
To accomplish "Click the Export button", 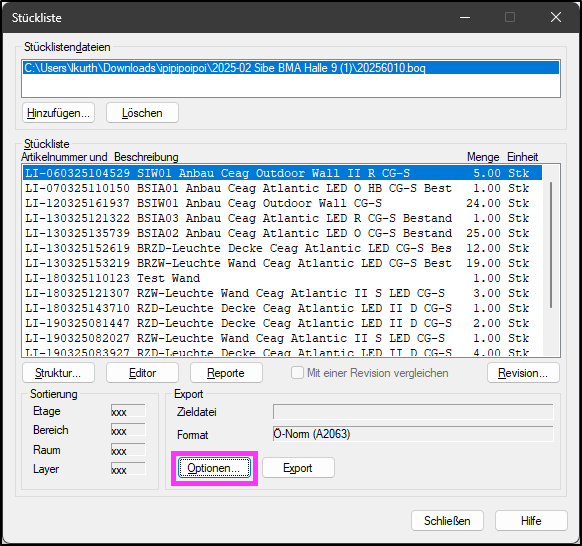I will click(298, 468).
